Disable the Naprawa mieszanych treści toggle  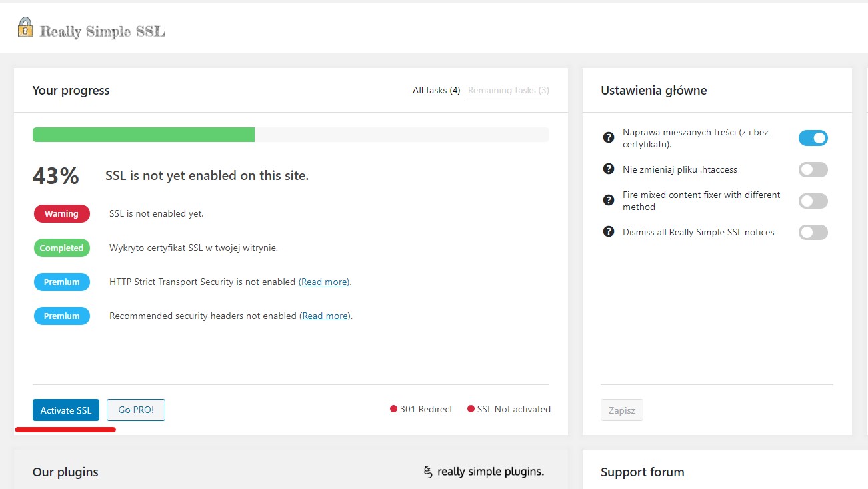pos(813,138)
